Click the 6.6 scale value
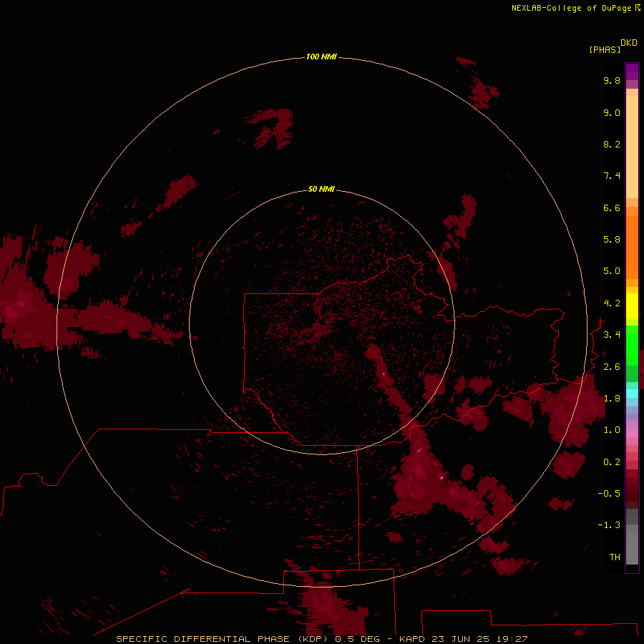The image size is (644, 644). coord(612,208)
